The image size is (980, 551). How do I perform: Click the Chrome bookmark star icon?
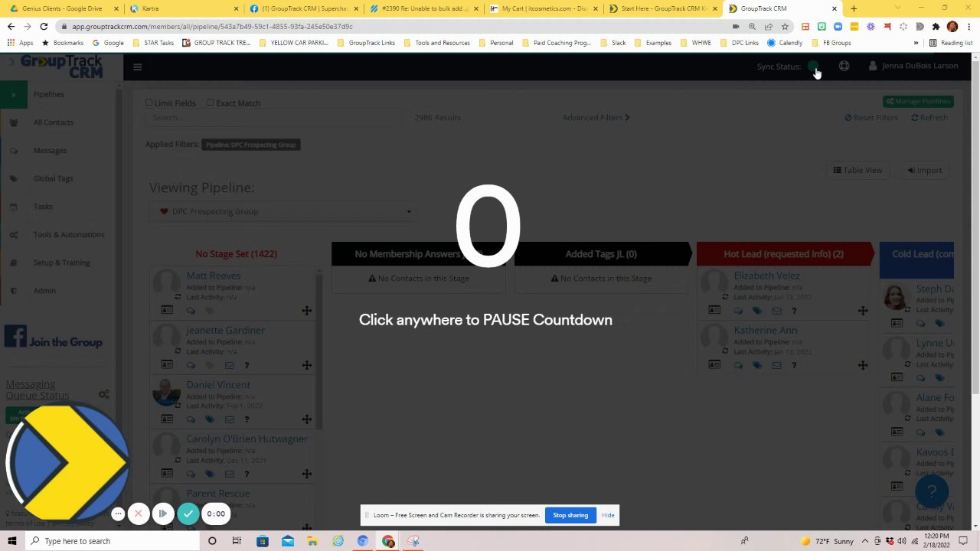[x=785, y=26]
